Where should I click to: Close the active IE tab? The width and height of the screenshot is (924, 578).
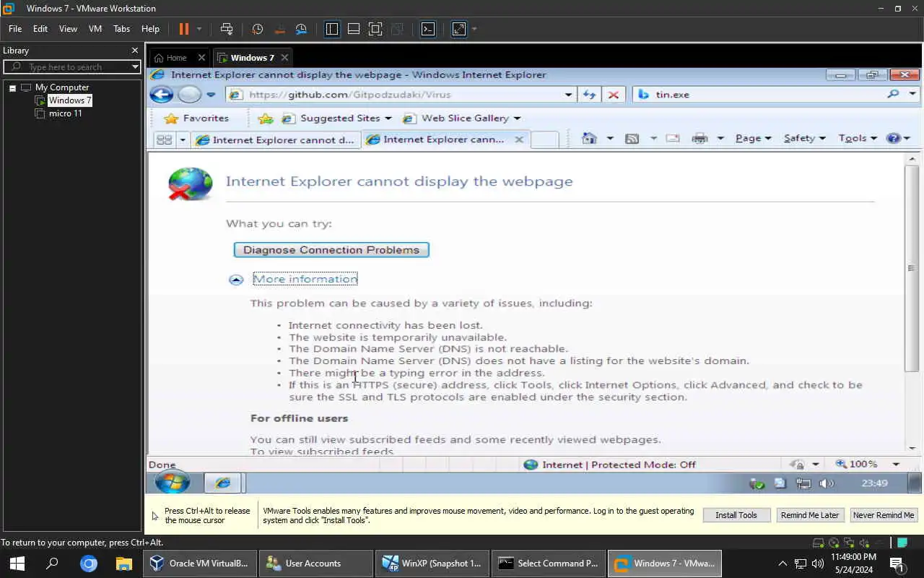(518, 139)
